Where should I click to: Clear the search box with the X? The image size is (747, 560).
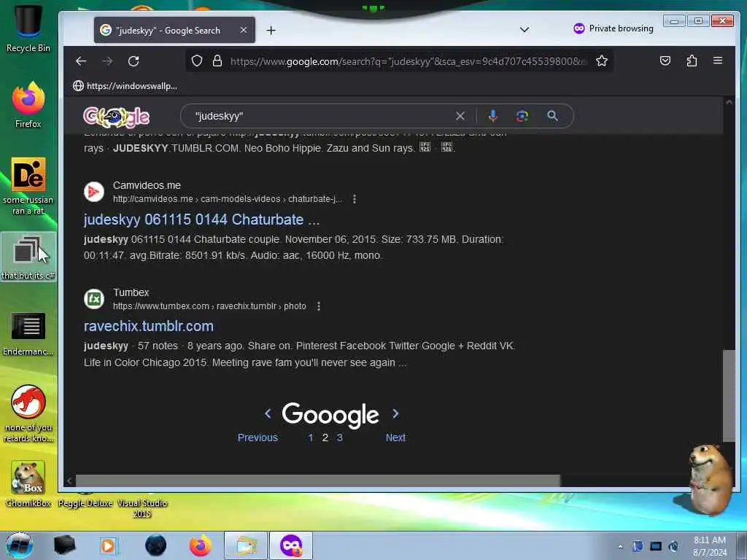[460, 116]
